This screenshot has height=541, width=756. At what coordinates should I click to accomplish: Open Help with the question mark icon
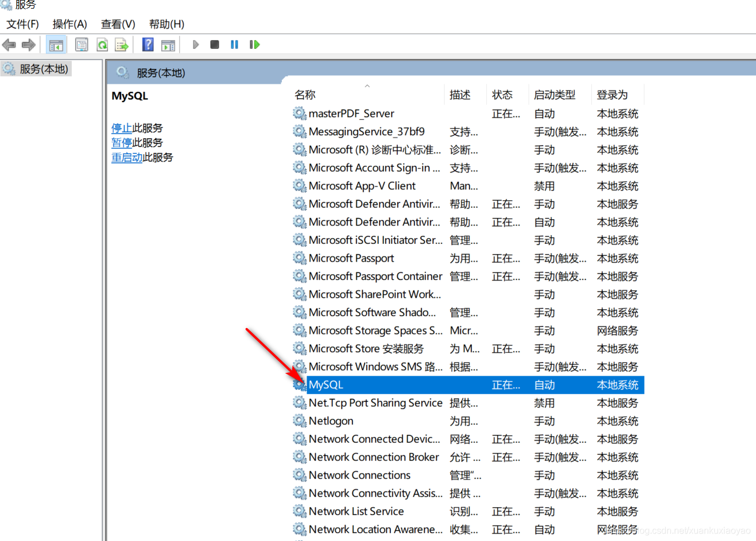pyautogui.click(x=148, y=44)
